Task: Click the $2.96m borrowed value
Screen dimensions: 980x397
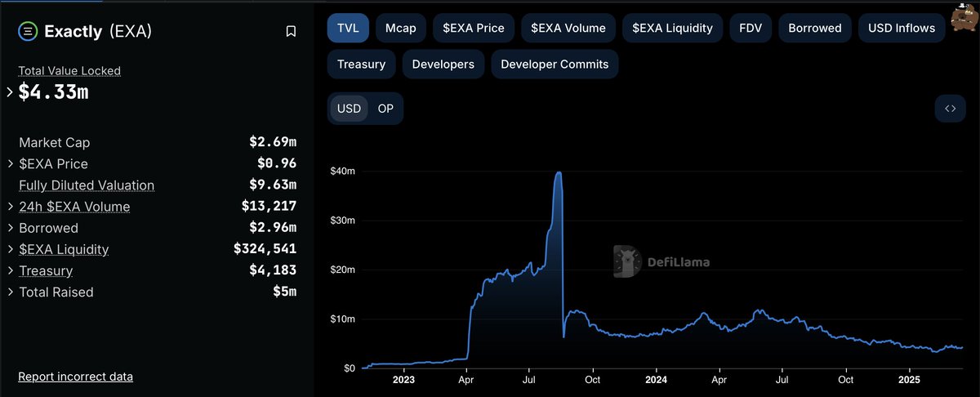Action: tap(273, 228)
